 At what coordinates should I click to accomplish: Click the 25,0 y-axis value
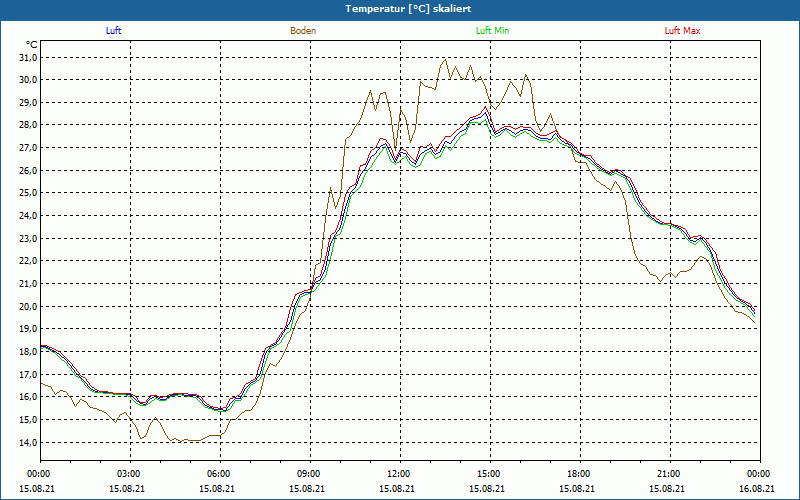tap(28, 193)
